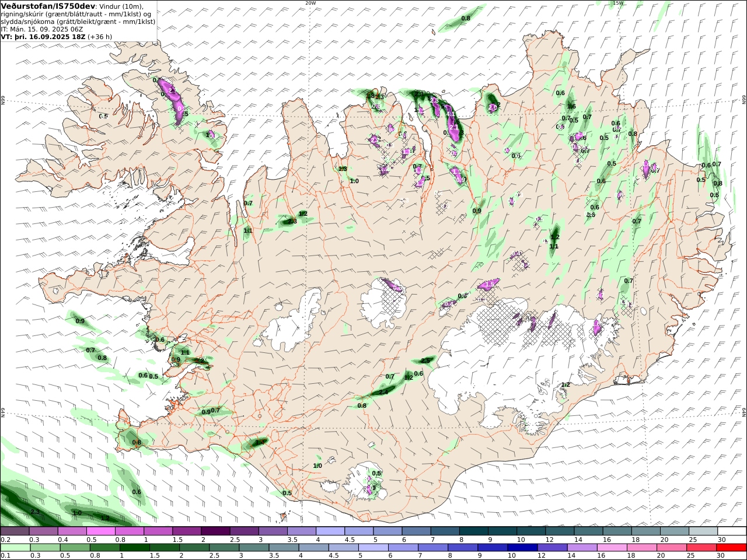Screen dimensions: 747x560
Task: Click the grey-blue swatch labeled 3.5 in bottom row
Action: point(284,548)
